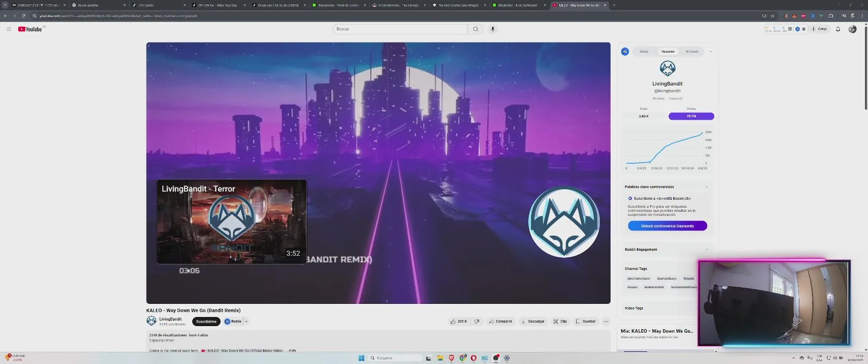Image resolution: width=868 pixels, height=364 pixels.
Task: Click the Suscribirme button
Action: 206,322
